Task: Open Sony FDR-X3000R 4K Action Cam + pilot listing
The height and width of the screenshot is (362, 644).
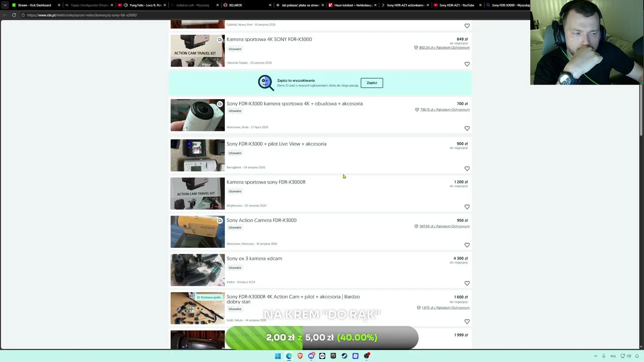Action: tap(293, 299)
